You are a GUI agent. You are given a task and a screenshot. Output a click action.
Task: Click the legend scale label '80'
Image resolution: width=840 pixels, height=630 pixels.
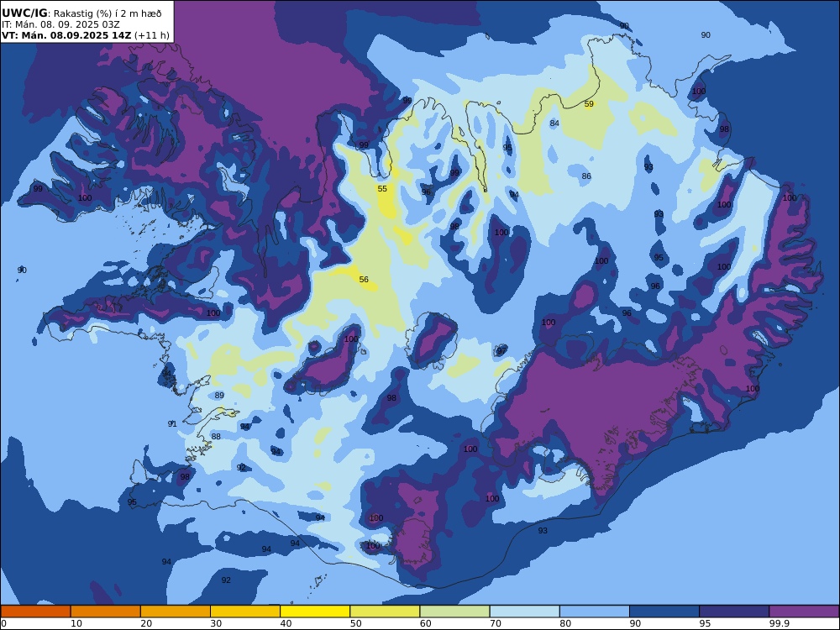tap(565, 623)
